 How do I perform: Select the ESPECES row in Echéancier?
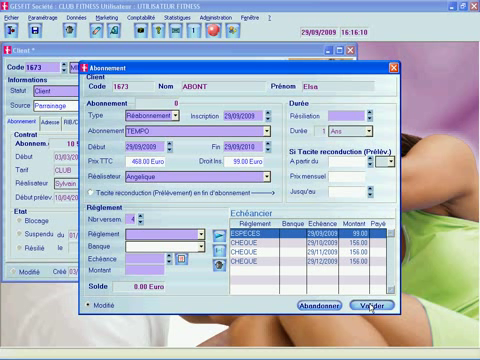pos(308,233)
